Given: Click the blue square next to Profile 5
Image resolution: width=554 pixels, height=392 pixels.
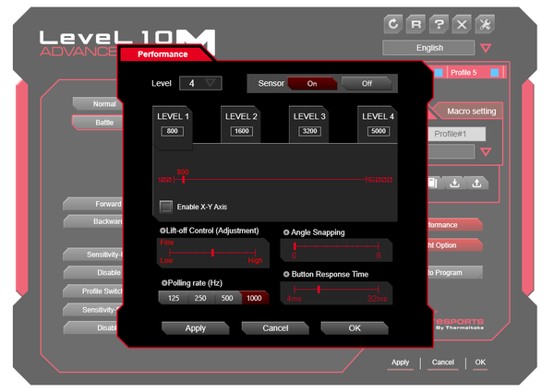Looking at the screenshot, I should pos(494,73).
